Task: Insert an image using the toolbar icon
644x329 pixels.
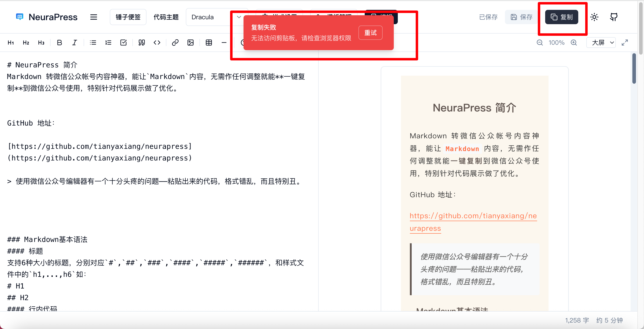Action: click(190, 43)
